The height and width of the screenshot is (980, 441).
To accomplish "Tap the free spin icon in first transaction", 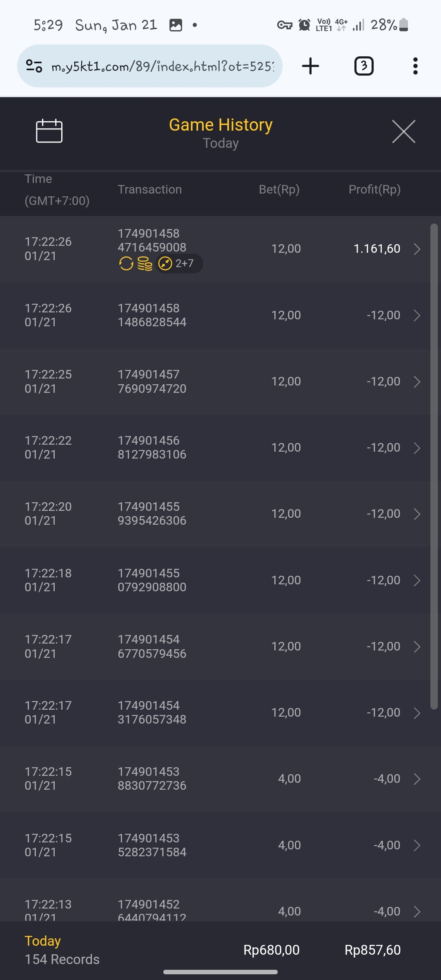I will pos(126,264).
